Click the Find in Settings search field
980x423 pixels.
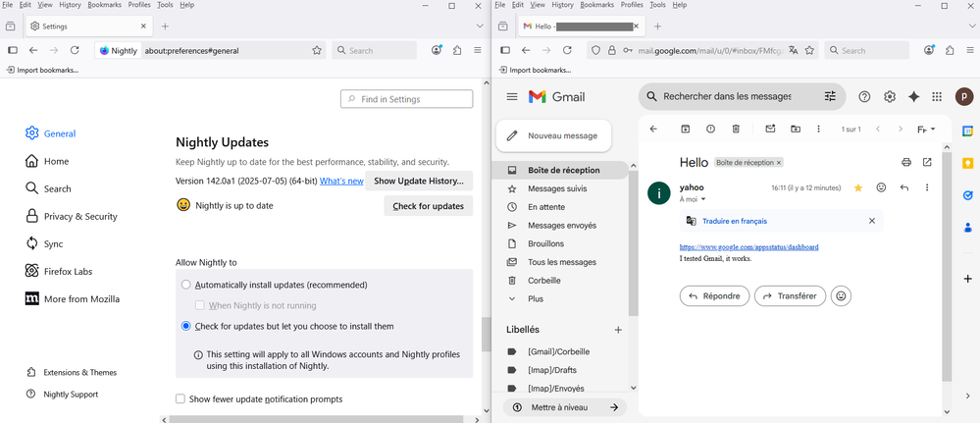pos(406,99)
